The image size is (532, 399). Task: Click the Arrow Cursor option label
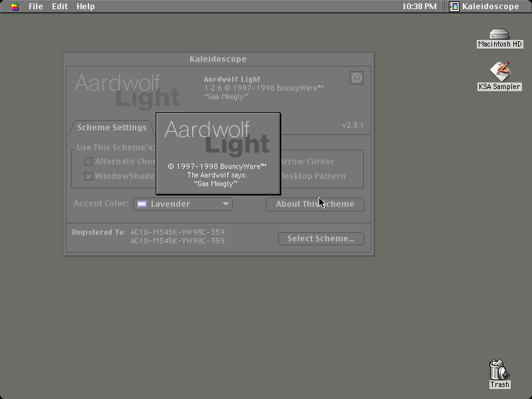(x=307, y=162)
